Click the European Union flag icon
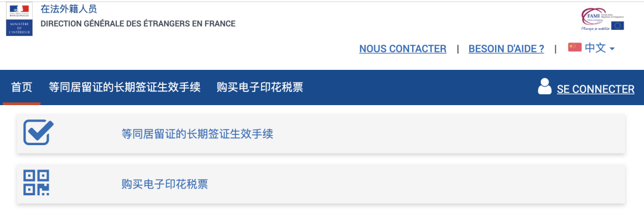Image resolution: width=644 pixels, height=215 pixels. point(617,26)
